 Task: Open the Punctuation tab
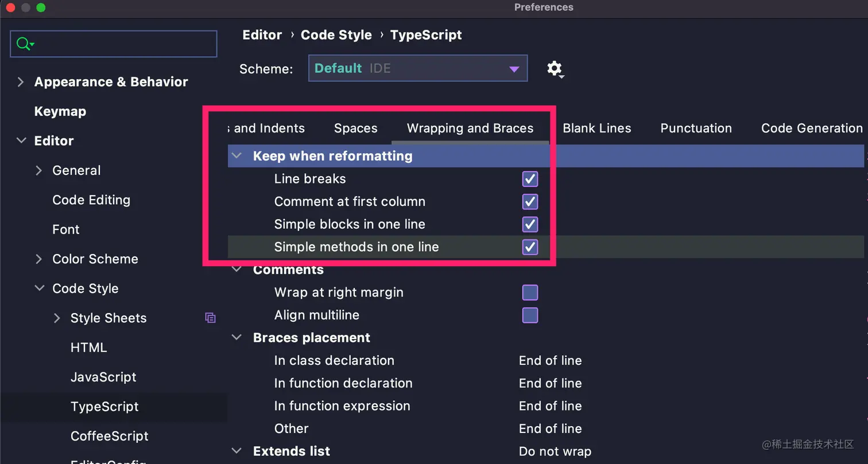pos(696,128)
